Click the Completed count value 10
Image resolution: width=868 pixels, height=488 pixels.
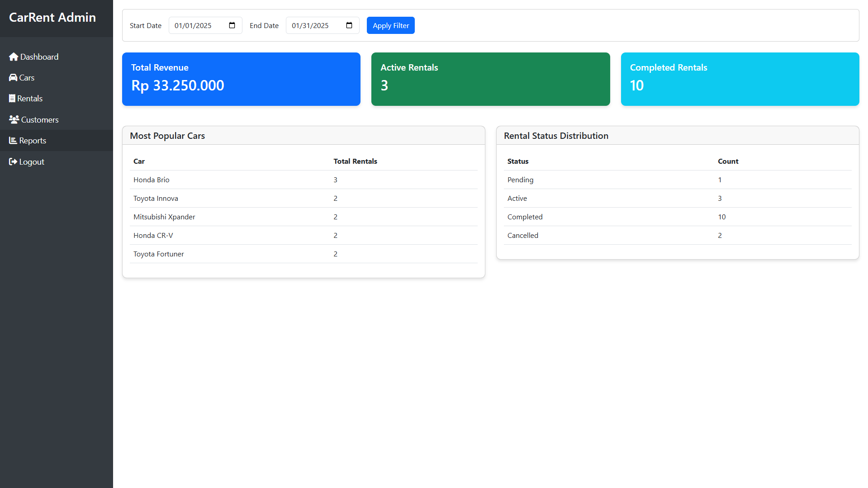point(721,217)
